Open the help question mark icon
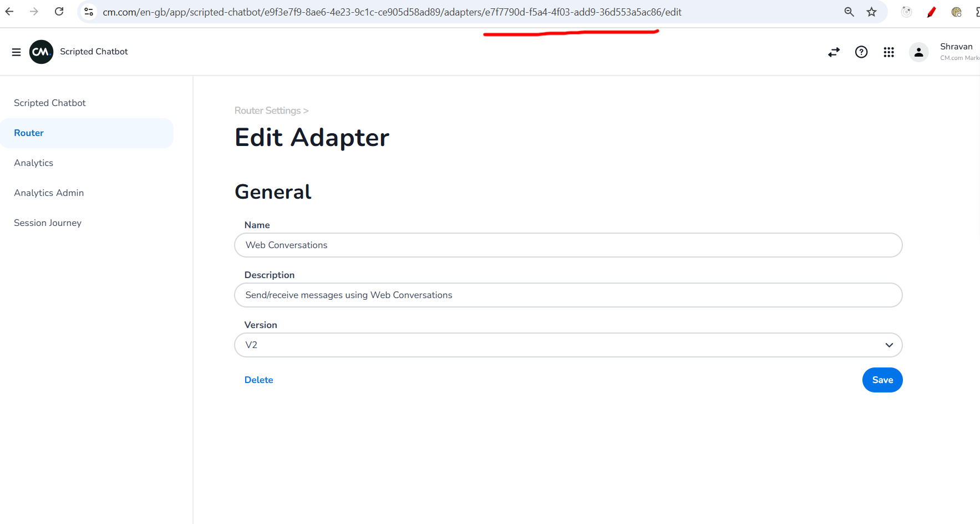 click(861, 52)
